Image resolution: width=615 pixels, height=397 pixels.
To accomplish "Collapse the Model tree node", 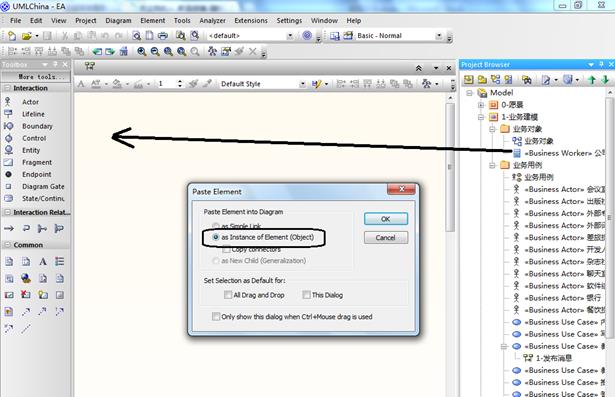I will click(x=469, y=93).
